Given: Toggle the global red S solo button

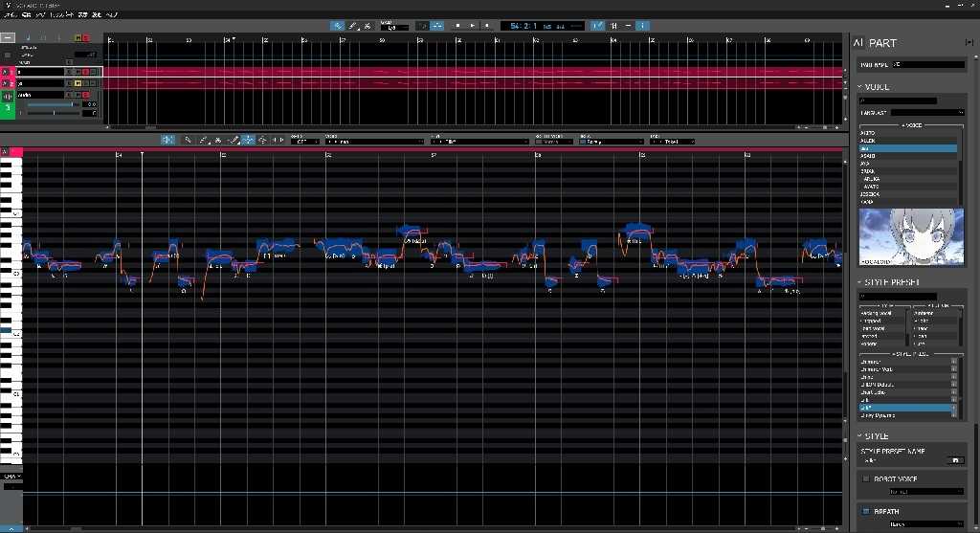Looking at the screenshot, I should 86,38.
